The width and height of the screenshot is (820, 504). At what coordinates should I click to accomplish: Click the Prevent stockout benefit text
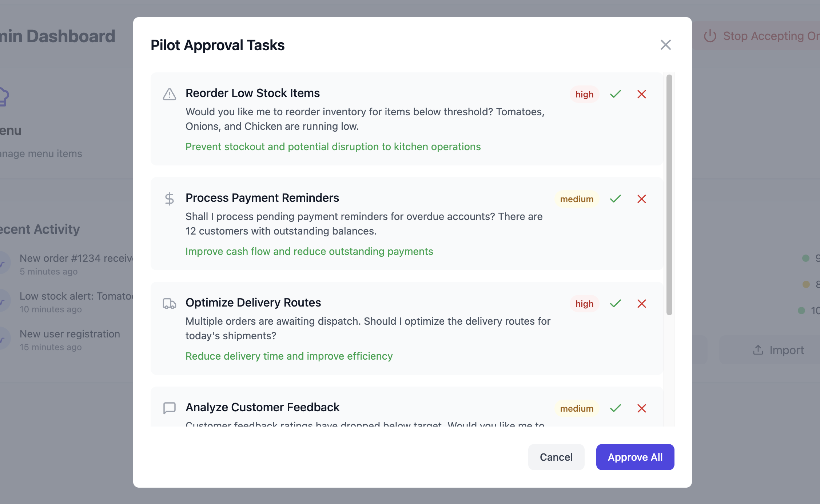[333, 147]
